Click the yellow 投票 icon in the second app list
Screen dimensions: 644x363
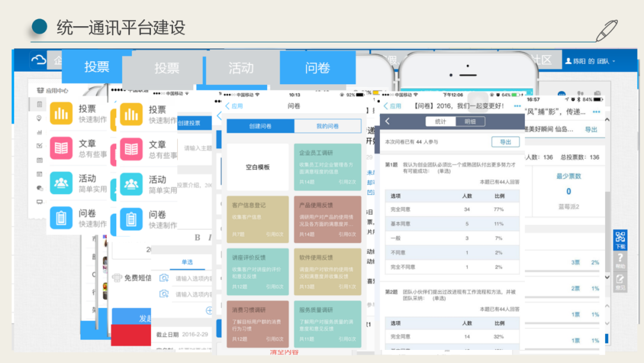(x=131, y=114)
